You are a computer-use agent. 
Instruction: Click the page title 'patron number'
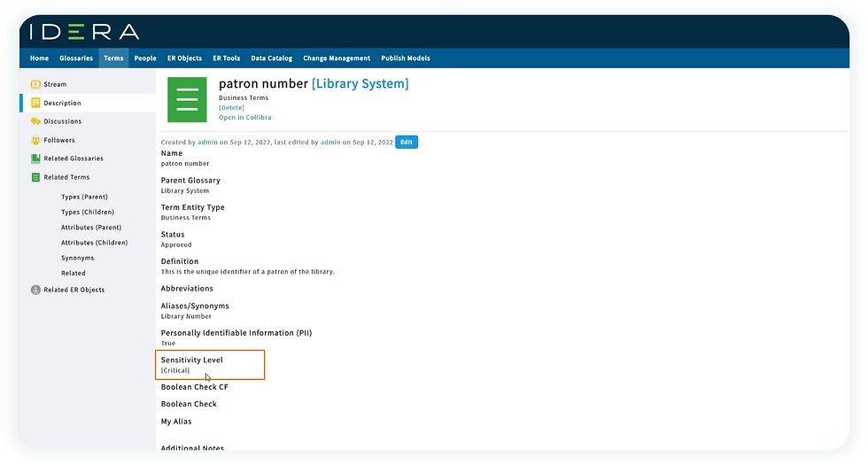click(x=264, y=83)
